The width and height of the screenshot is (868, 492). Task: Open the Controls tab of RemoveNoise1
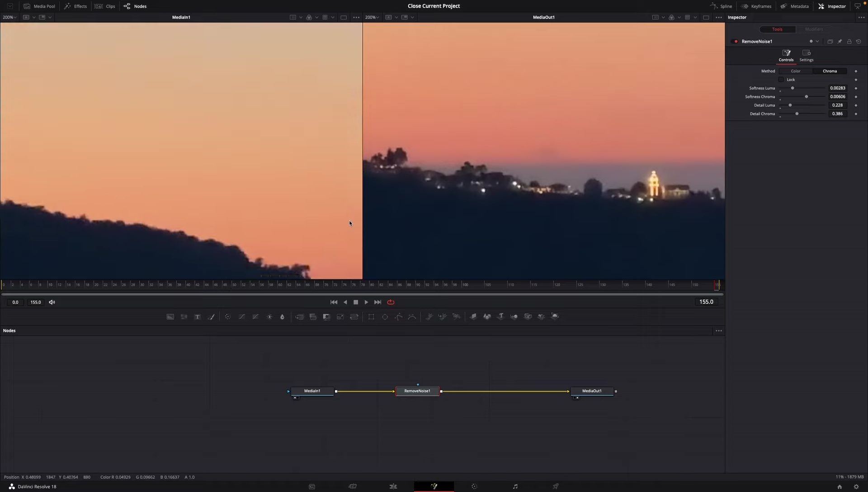[x=786, y=56]
